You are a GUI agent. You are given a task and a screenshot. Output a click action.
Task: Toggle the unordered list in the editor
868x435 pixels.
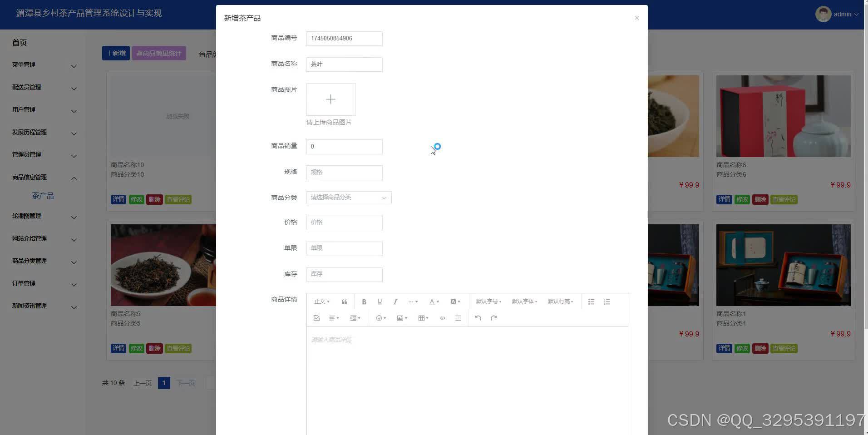[x=591, y=301]
